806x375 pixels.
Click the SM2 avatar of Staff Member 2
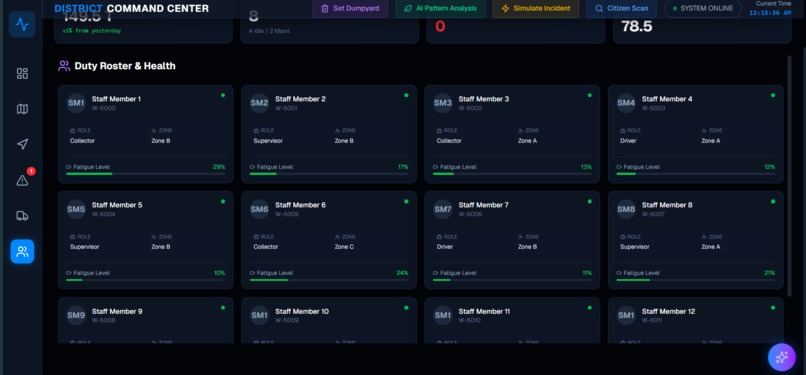(260, 103)
